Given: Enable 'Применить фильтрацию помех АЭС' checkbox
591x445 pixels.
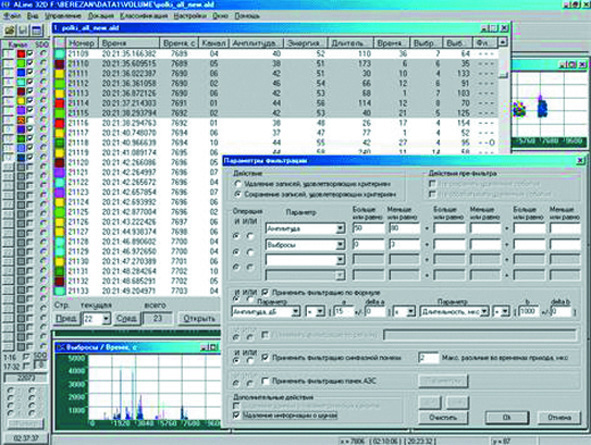Looking at the screenshot, I should click(x=265, y=381).
